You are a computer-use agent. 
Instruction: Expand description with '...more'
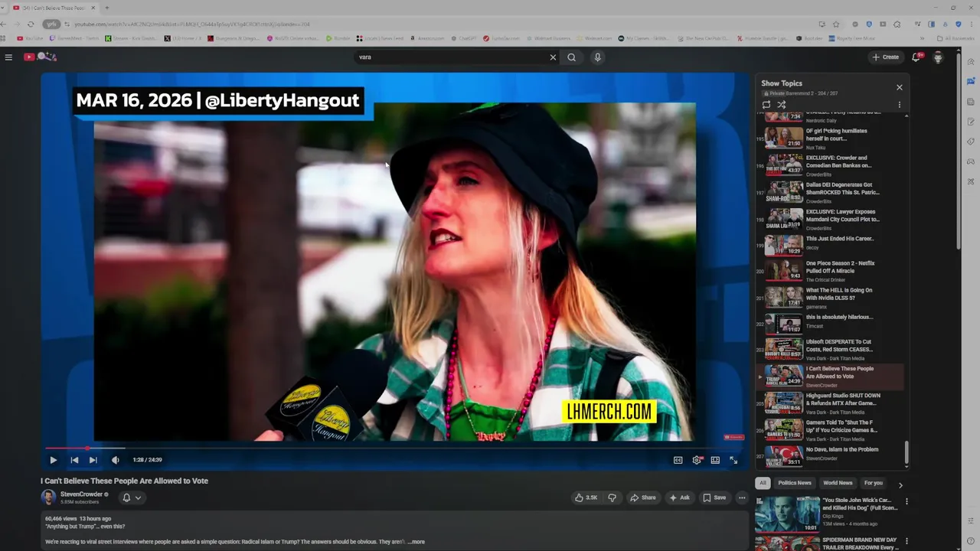click(x=416, y=542)
